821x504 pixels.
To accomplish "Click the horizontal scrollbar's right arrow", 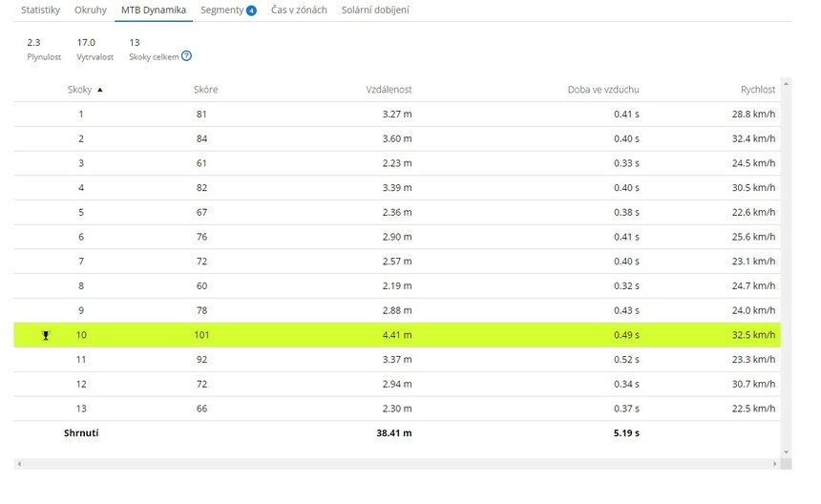I will click(x=774, y=464).
